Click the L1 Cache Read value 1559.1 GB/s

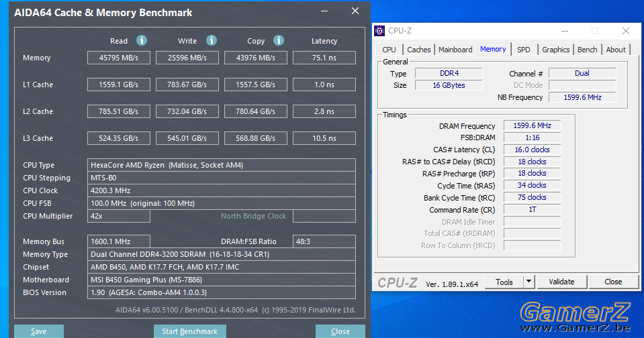click(x=119, y=84)
